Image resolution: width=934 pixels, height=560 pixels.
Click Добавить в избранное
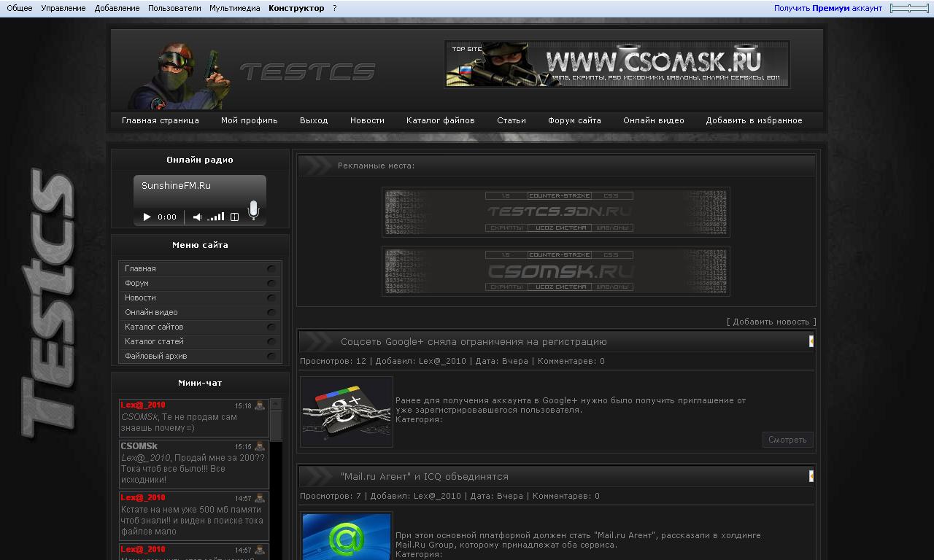point(754,120)
